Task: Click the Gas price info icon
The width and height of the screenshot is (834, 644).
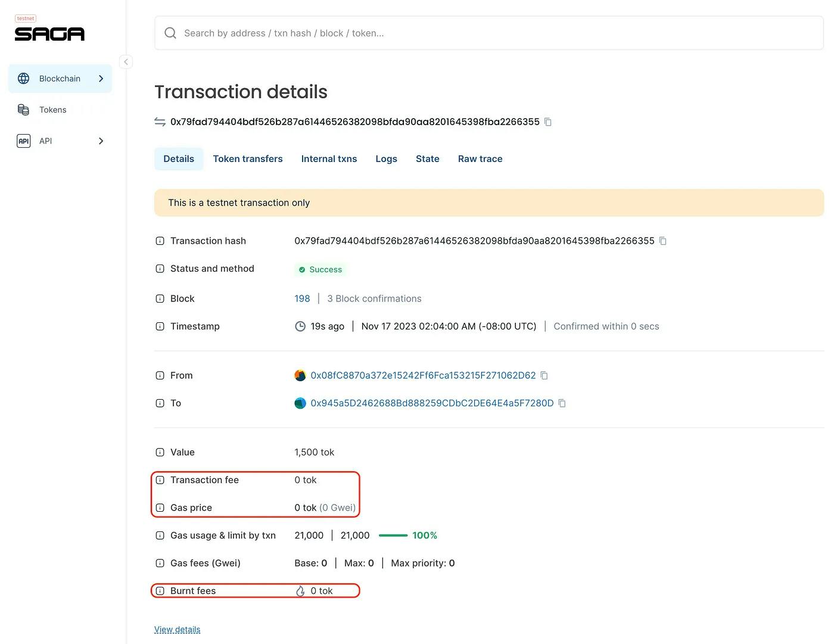Action: [160, 508]
